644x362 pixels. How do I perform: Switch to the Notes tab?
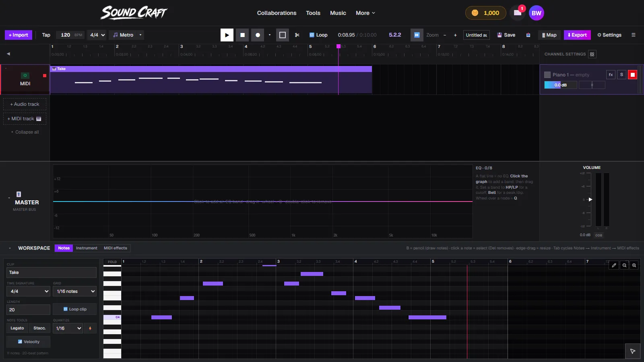click(x=64, y=248)
